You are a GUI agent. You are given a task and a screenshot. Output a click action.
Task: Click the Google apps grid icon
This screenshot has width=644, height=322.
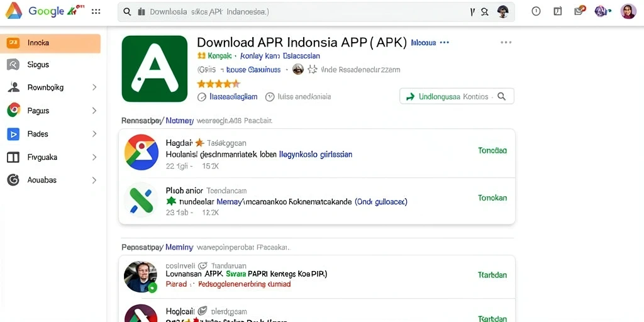(96, 11)
